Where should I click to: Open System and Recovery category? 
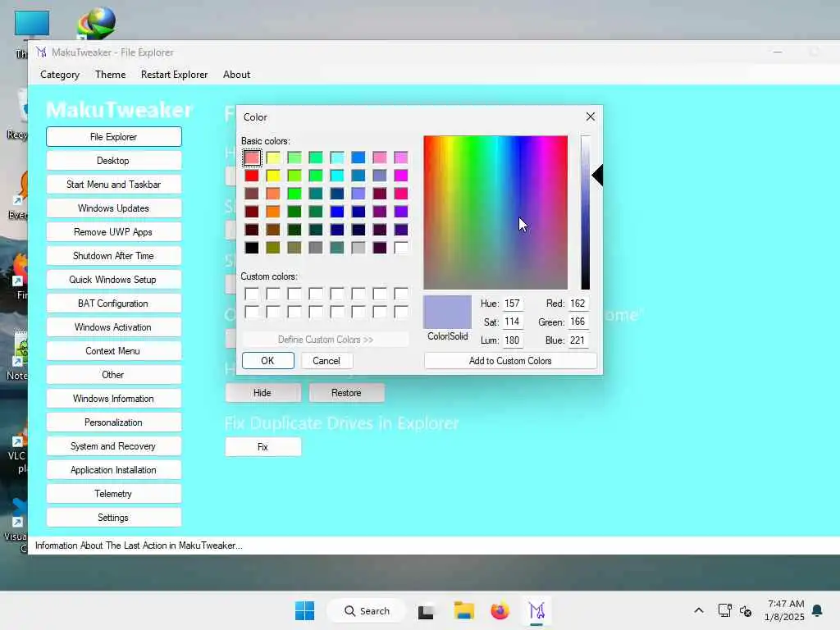click(113, 446)
